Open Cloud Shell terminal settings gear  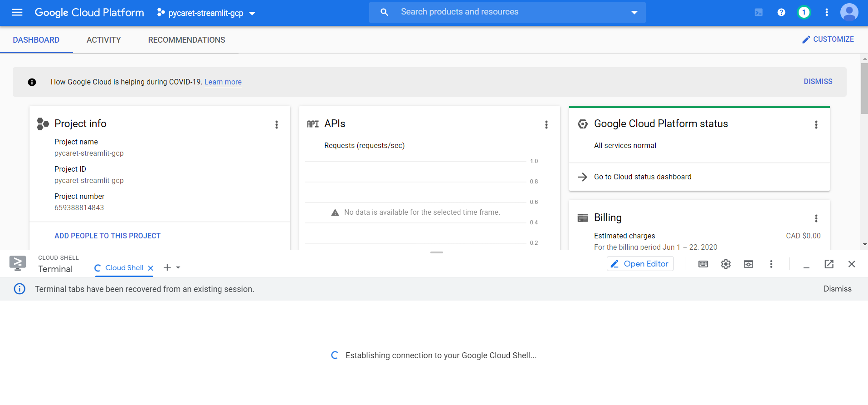(x=726, y=264)
